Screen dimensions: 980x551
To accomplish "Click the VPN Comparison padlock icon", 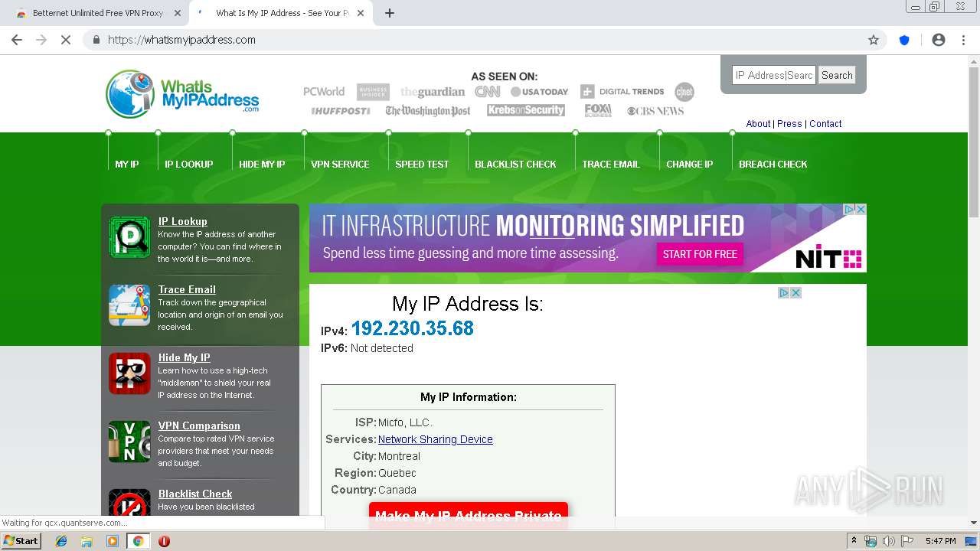I will tap(129, 442).
